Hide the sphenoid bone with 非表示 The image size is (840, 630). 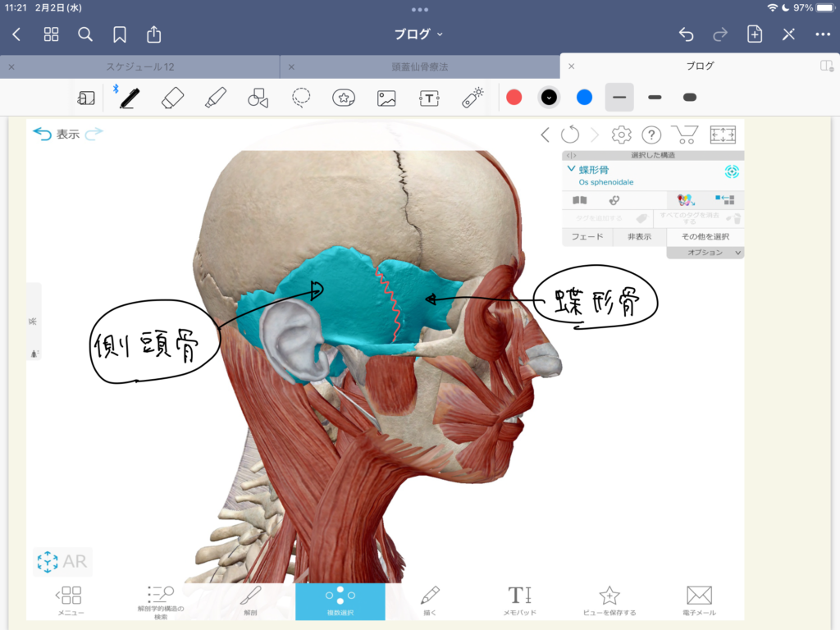coord(640,237)
